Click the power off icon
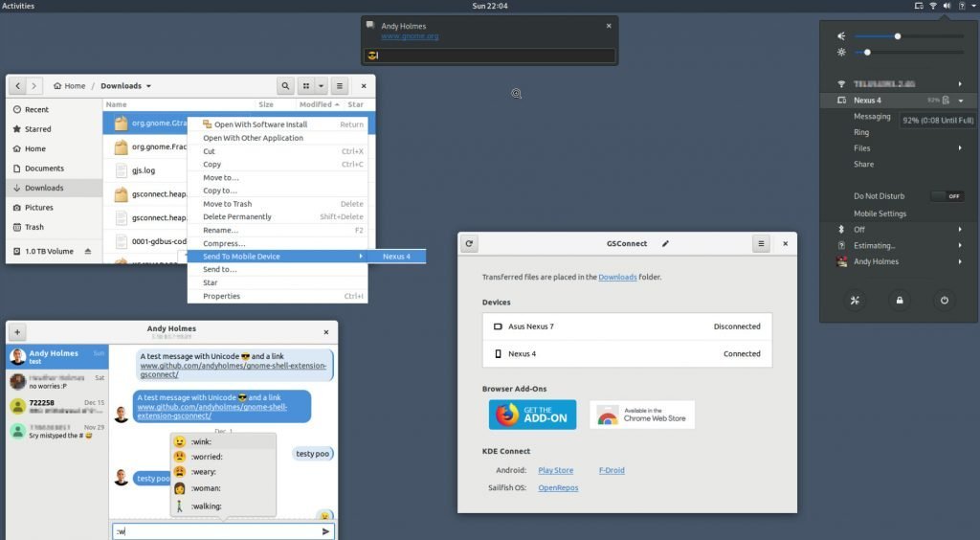 [945, 301]
